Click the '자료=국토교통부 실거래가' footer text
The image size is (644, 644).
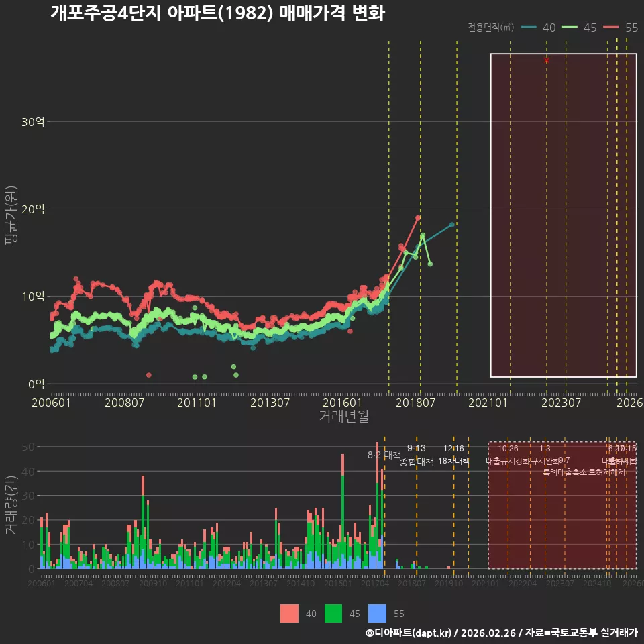[581, 633]
